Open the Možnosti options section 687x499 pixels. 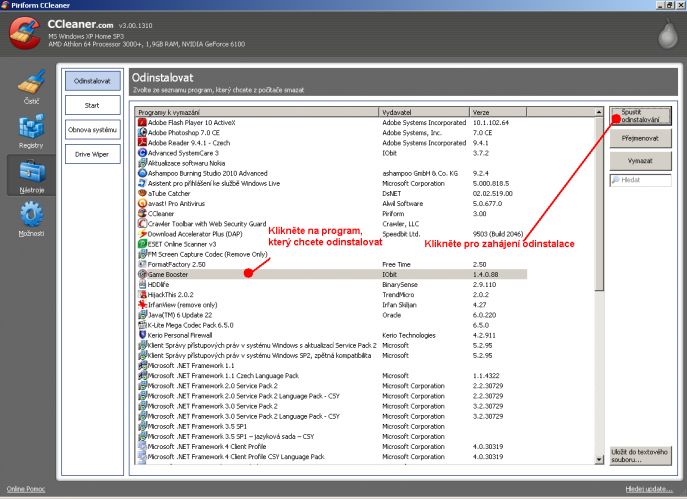point(31,219)
